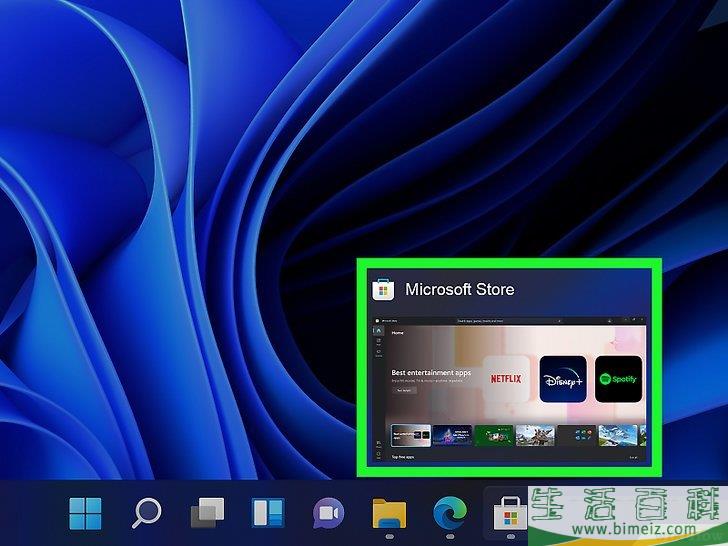Open the Widgets panel icon

click(268, 513)
